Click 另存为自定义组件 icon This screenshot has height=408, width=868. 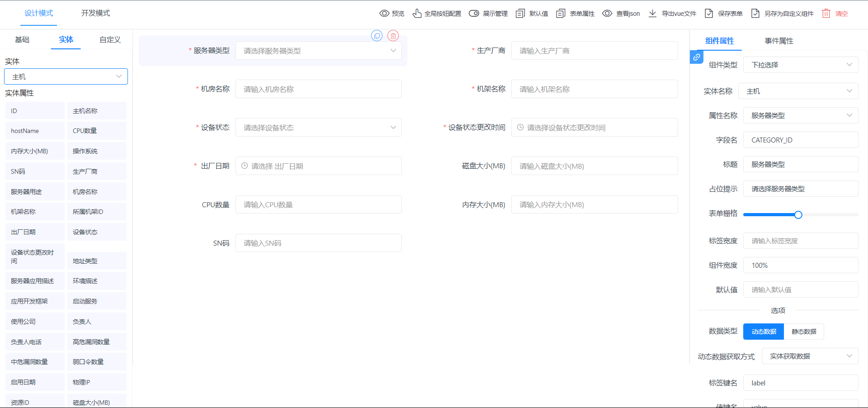pos(755,14)
